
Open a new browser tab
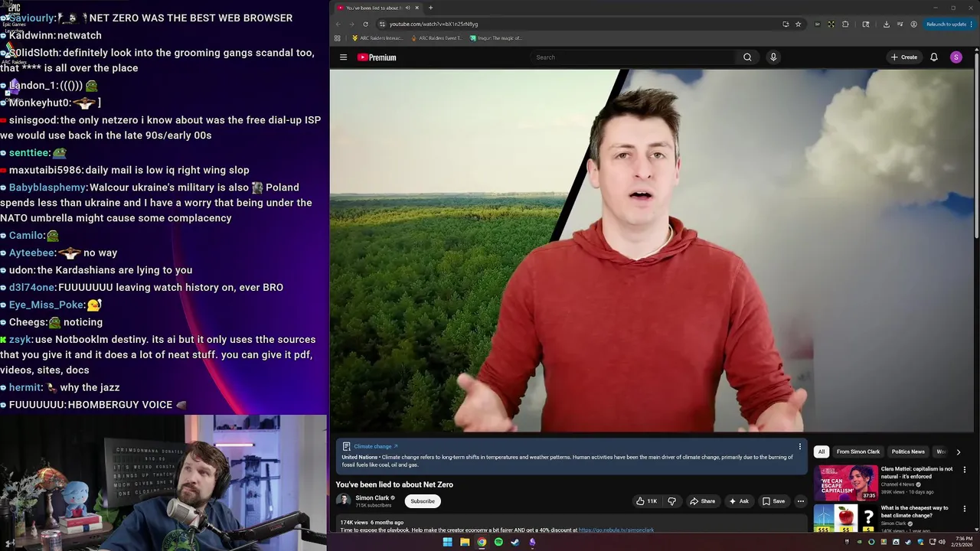pyautogui.click(x=430, y=8)
